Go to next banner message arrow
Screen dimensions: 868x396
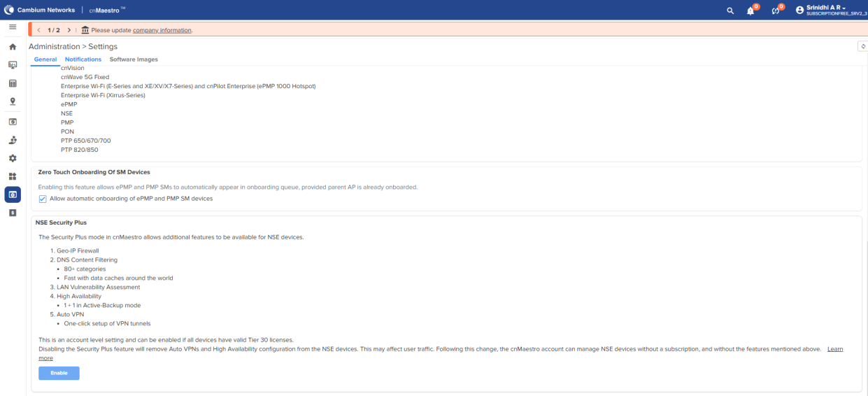pyautogui.click(x=69, y=30)
